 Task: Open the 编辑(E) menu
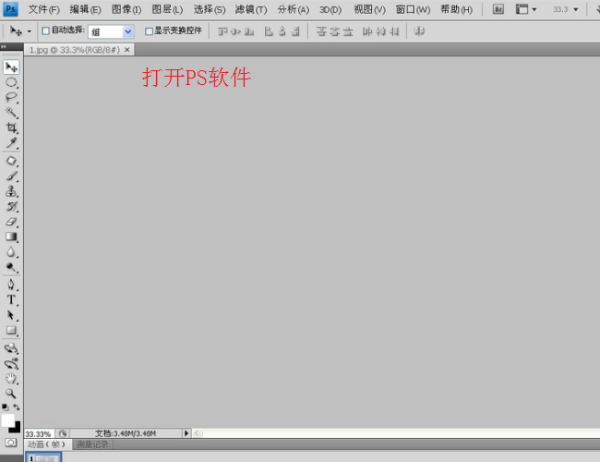pyautogui.click(x=85, y=10)
